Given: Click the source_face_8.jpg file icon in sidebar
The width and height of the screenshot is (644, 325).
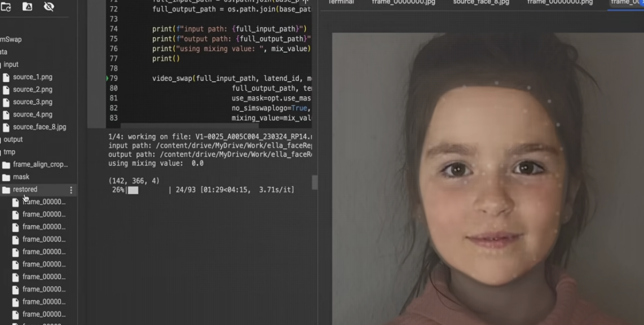Looking at the screenshot, I should [6, 128].
